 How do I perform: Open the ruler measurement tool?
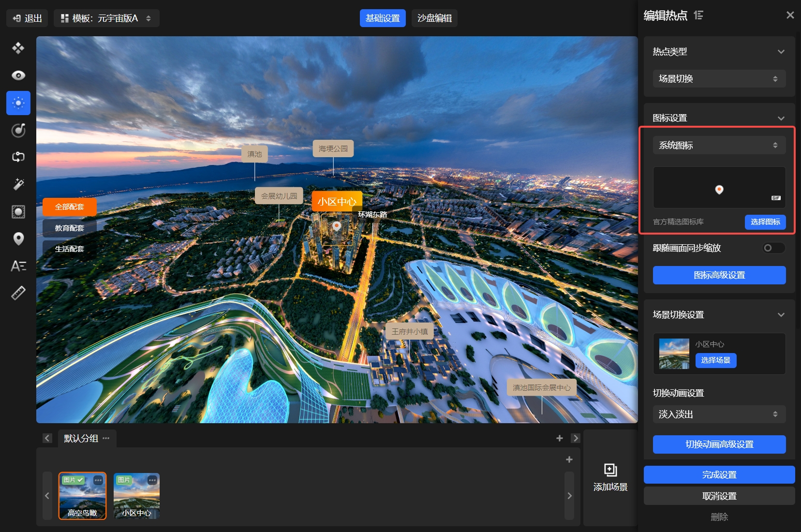(x=18, y=293)
